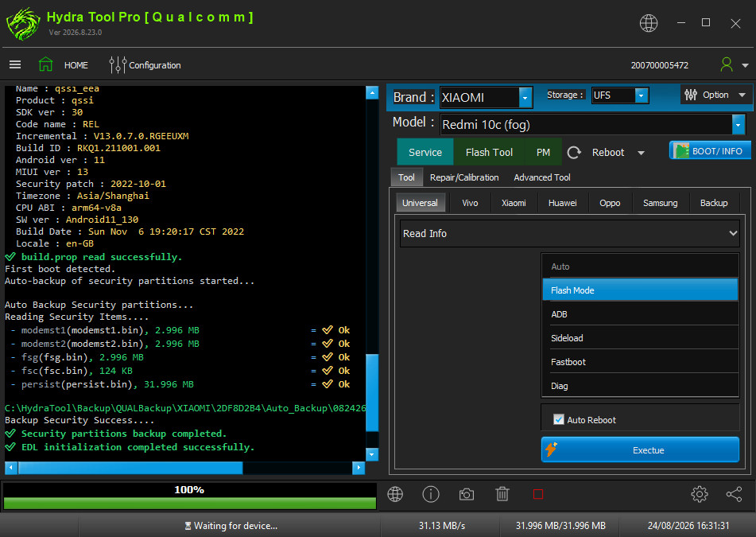This screenshot has width=756, height=537.
Task: Select Auto mode in list
Action: tap(640, 267)
